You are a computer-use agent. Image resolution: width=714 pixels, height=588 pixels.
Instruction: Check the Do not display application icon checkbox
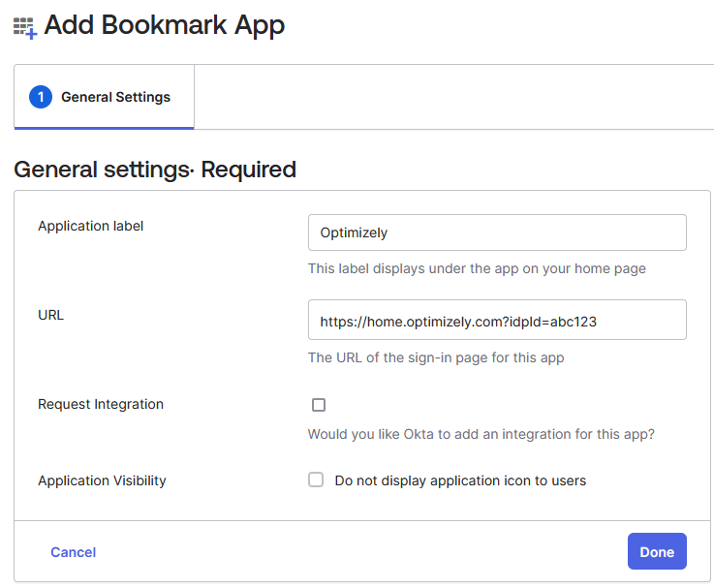tap(316, 480)
